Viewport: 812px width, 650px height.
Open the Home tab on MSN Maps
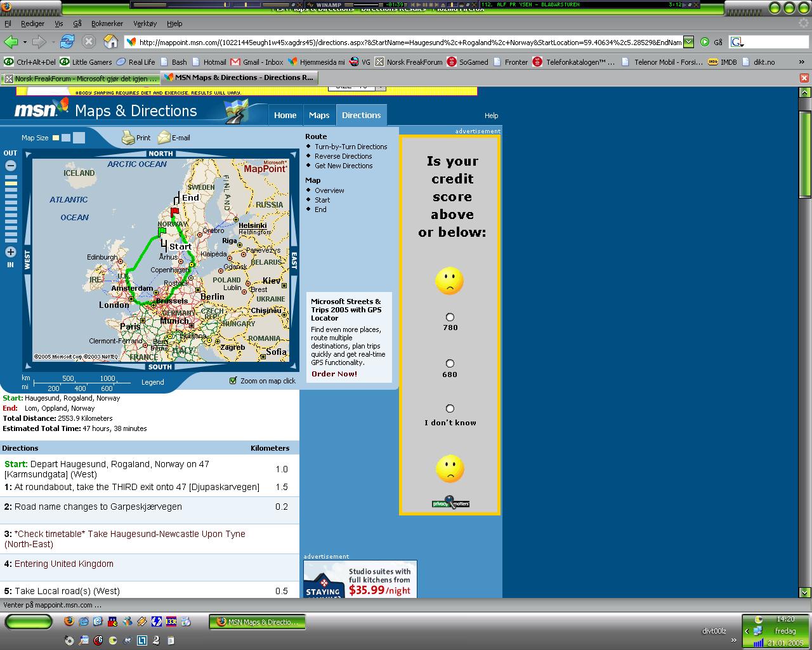coord(285,115)
